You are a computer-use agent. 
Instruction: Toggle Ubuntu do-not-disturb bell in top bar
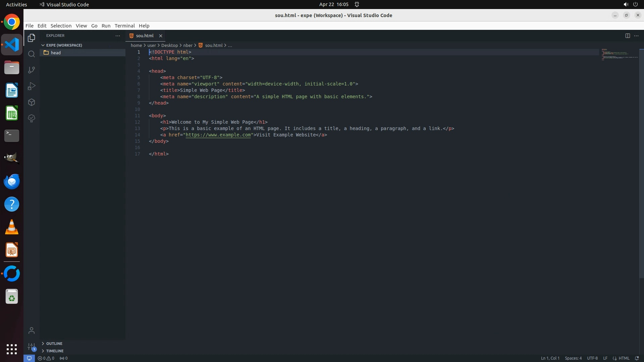[x=357, y=4]
